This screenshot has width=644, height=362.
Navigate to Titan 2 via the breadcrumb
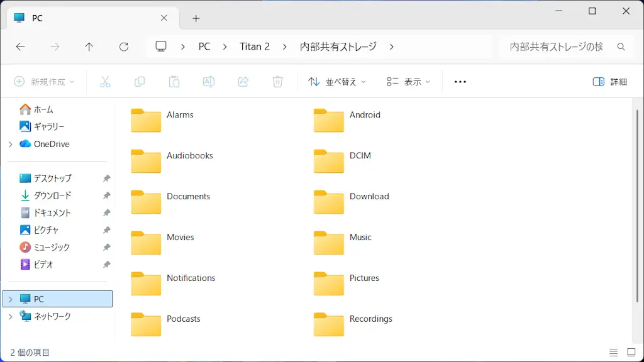coord(255,46)
